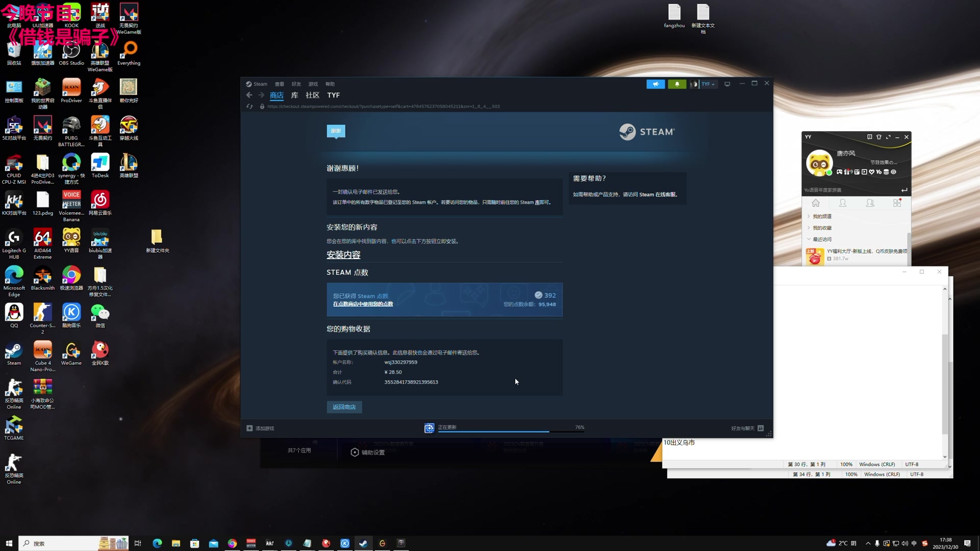980x551 pixels.
Task: Open Steam Big Picture mode icon
Action: [x=727, y=84]
